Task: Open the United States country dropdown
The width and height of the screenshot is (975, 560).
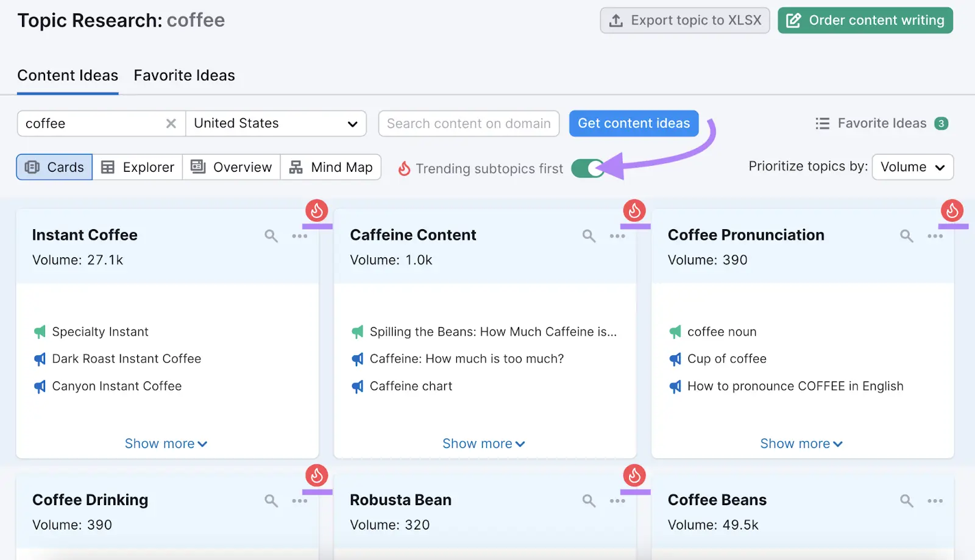Action: [275, 123]
